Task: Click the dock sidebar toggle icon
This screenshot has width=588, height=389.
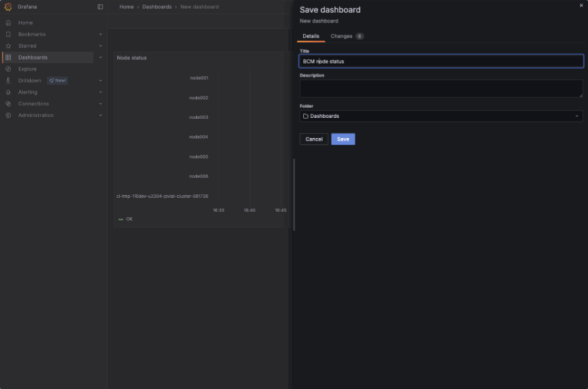Action: [x=100, y=7]
